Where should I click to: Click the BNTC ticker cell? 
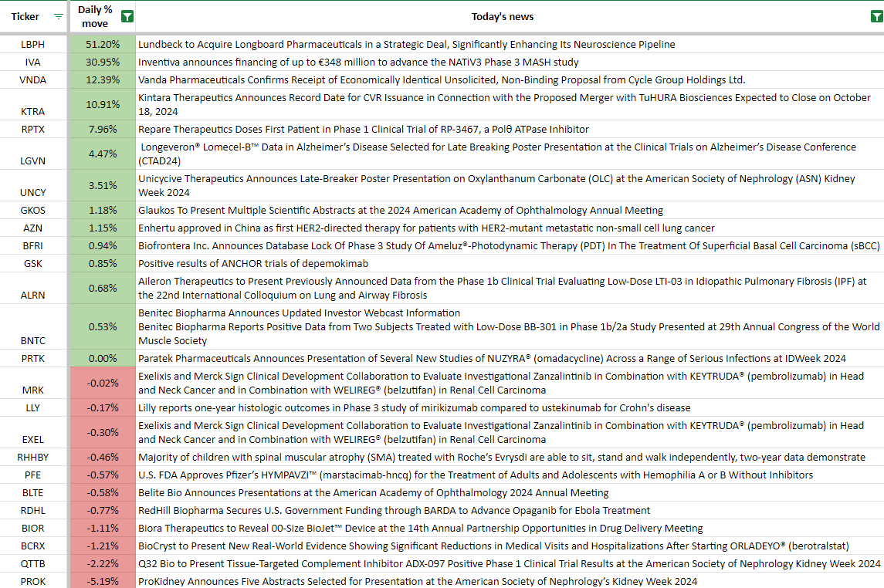33,326
